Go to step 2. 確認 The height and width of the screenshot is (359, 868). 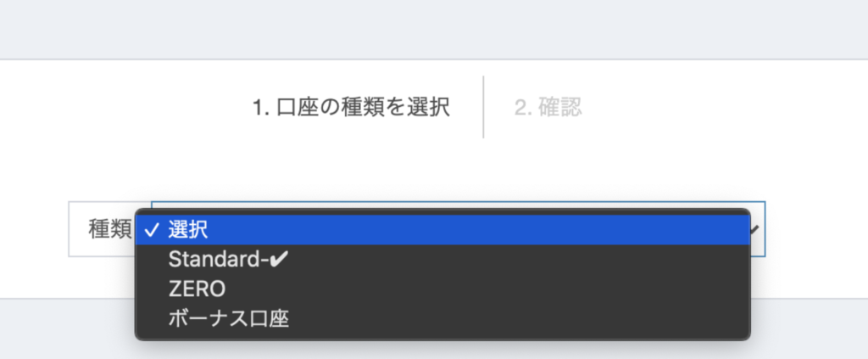[x=548, y=107]
